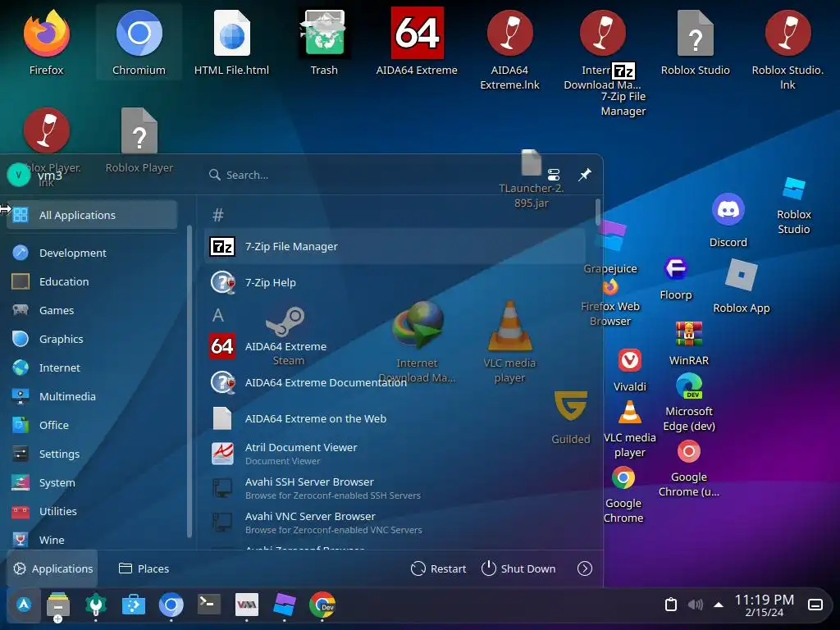Viewport: 840px width, 630px height.
Task: Open the Utilities category
Action: tap(92, 511)
